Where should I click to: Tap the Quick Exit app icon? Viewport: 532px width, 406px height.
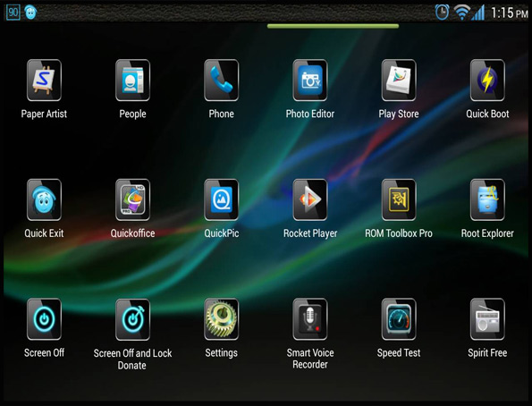point(44,199)
